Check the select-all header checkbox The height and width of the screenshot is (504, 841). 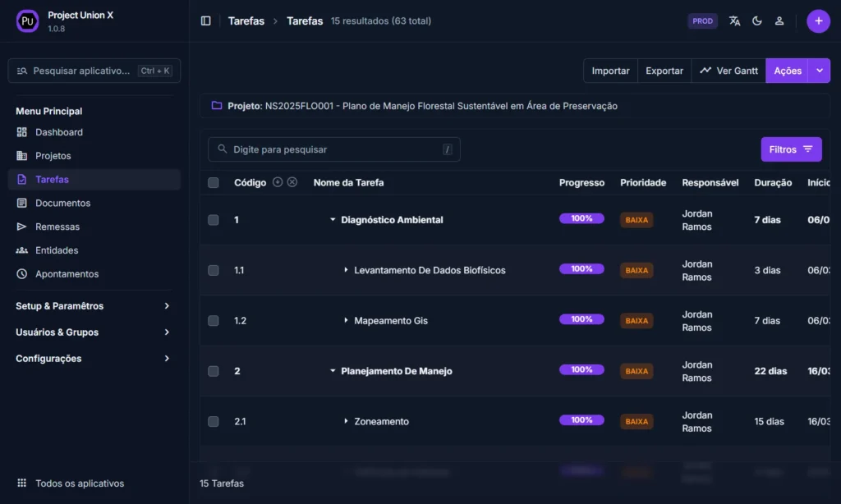(x=214, y=183)
